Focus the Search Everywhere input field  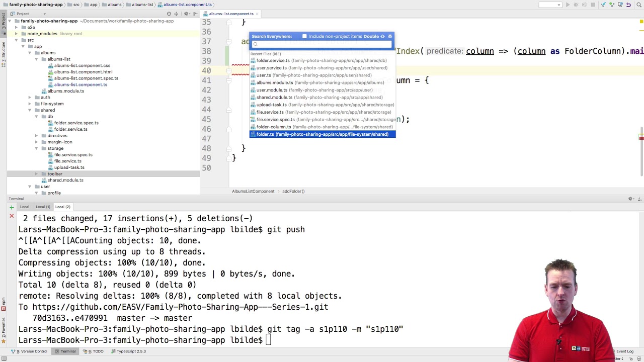(322, 44)
